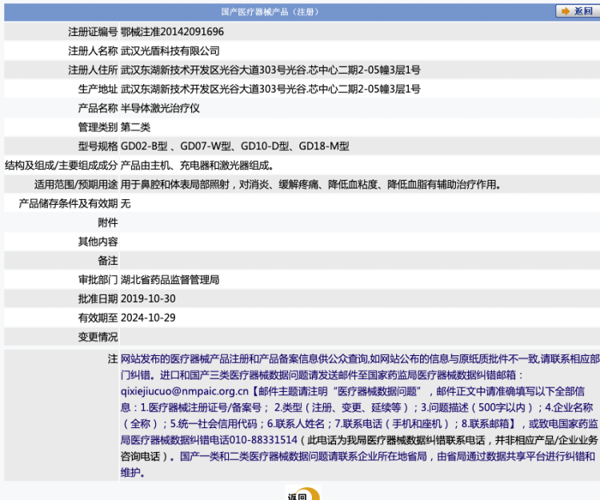
Task: Click the orange icon at page bottom
Action: (x=313, y=494)
